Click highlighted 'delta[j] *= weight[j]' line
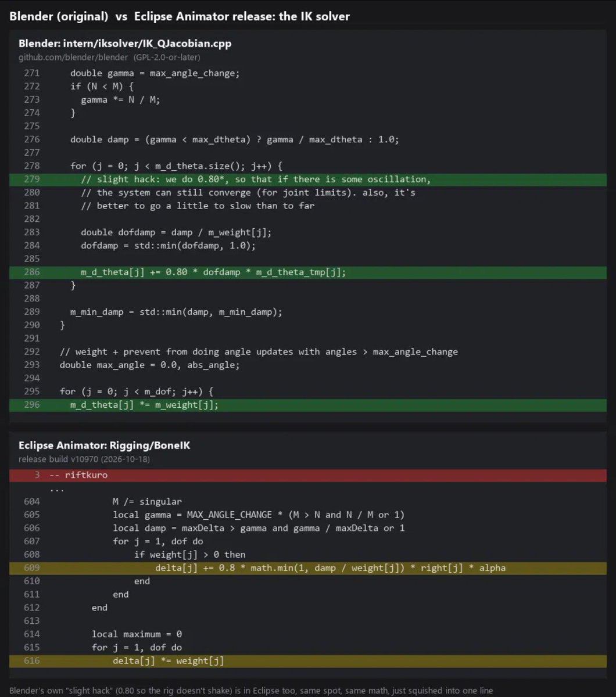The height and width of the screenshot is (697, 616). point(308,661)
